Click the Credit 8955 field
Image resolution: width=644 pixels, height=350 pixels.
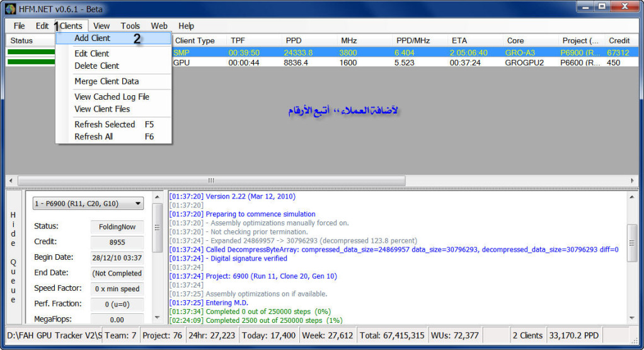coord(117,242)
